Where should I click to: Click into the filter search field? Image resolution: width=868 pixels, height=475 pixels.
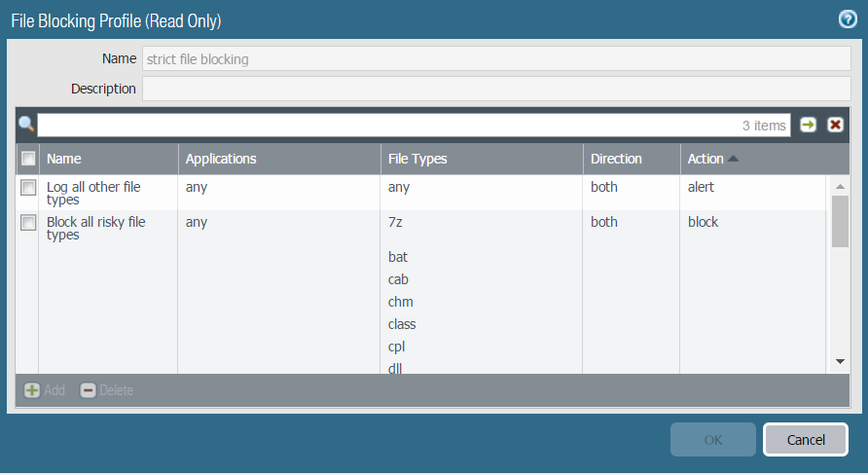pyautogui.click(x=389, y=125)
